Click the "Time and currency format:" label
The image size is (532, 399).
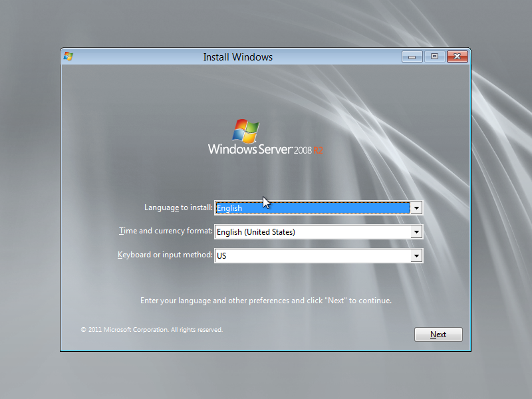click(166, 231)
